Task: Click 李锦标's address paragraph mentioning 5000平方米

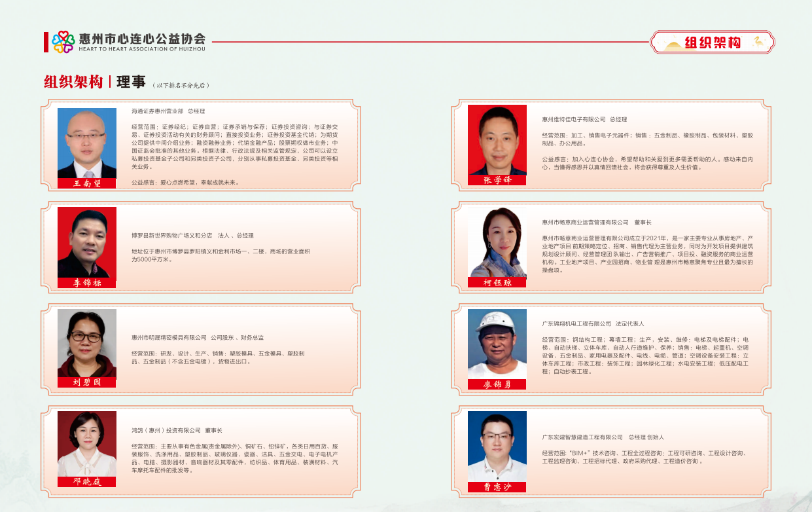Action: (x=221, y=255)
